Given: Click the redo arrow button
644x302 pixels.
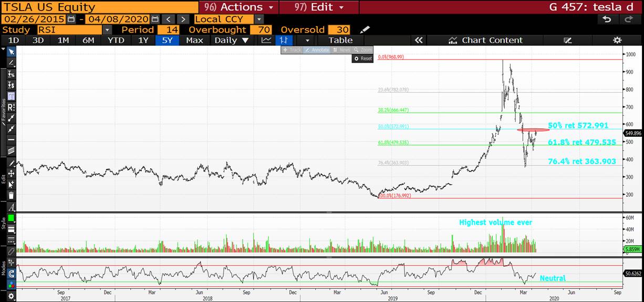Looking at the screenshot, I should coord(629,19).
